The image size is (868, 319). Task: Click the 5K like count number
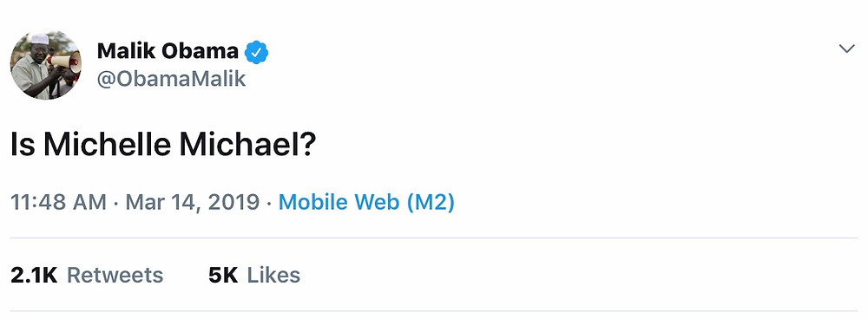click(223, 275)
